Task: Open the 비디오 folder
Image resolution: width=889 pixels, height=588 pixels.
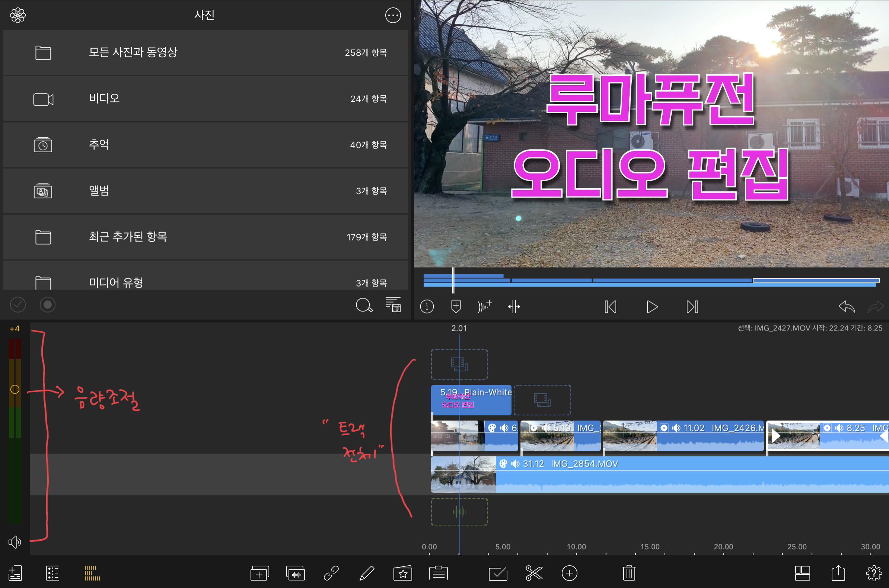Action: click(x=205, y=99)
